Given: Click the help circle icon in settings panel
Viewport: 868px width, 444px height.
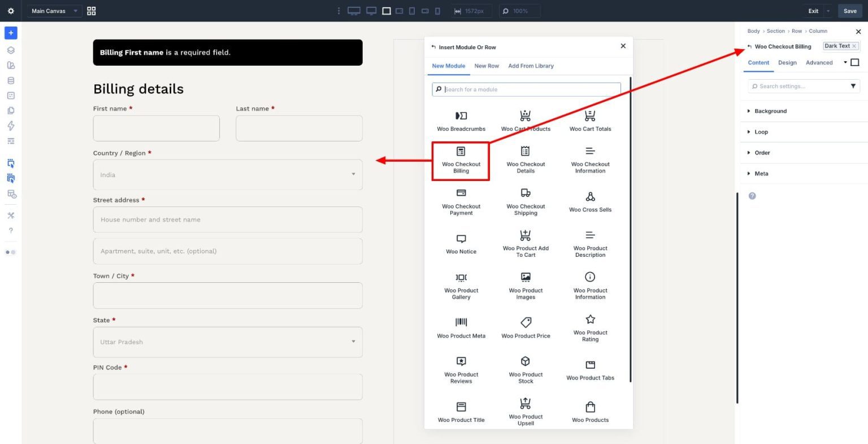Looking at the screenshot, I should coord(752,196).
